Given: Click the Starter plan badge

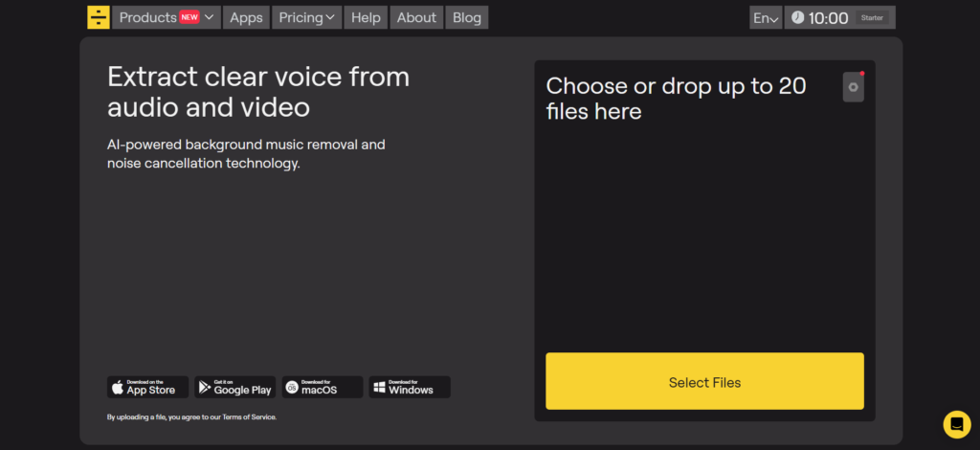Looking at the screenshot, I should pyautogui.click(x=872, y=18).
